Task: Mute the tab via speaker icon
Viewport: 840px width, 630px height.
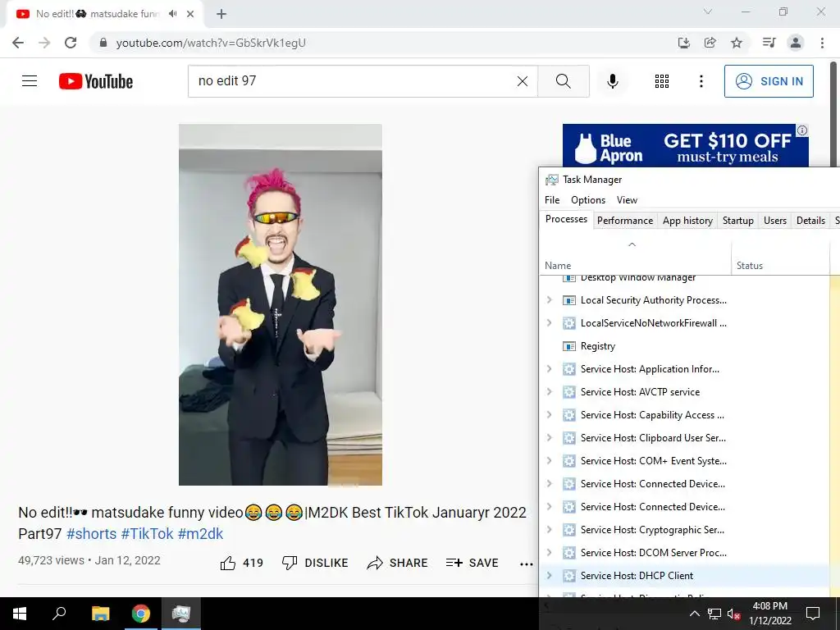Action: [172, 14]
